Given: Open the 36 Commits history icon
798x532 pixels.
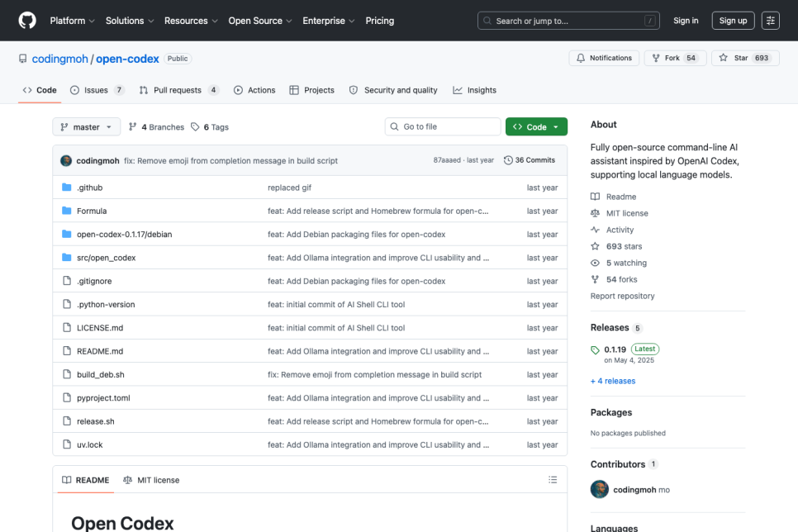Looking at the screenshot, I should point(508,160).
